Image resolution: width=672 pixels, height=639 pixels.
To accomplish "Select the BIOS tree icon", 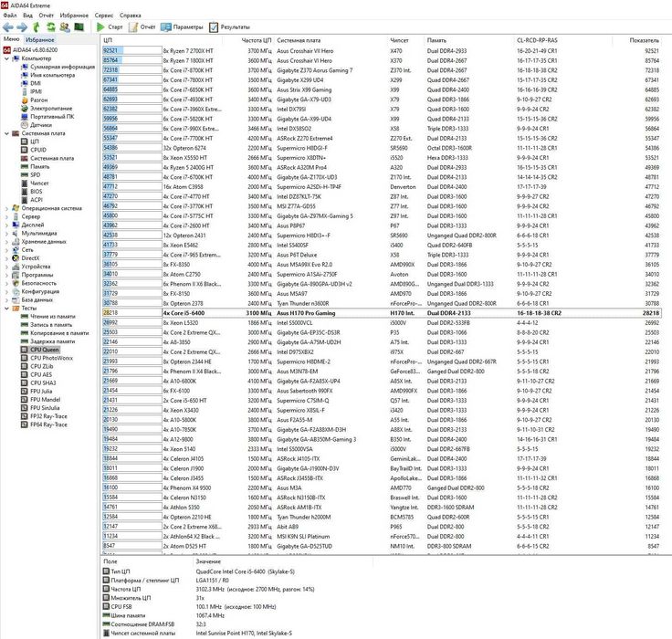I will click(x=25, y=191).
